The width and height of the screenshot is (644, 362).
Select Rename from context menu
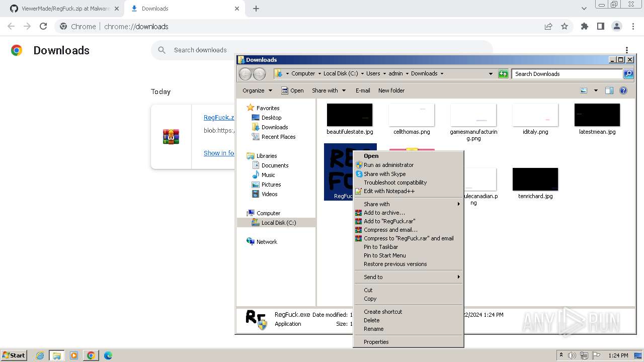pyautogui.click(x=408, y=329)
